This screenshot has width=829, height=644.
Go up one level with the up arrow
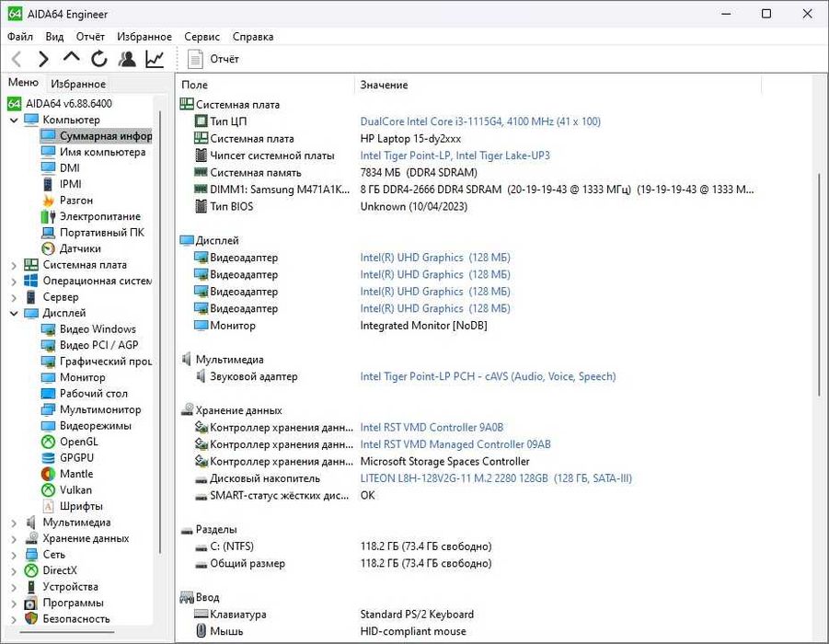click(72, 58)
